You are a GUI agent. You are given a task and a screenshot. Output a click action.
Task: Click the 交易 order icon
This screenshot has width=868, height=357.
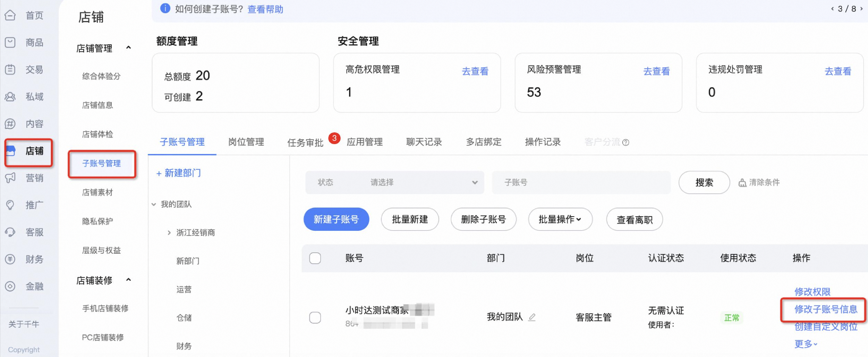click(10, 69)
